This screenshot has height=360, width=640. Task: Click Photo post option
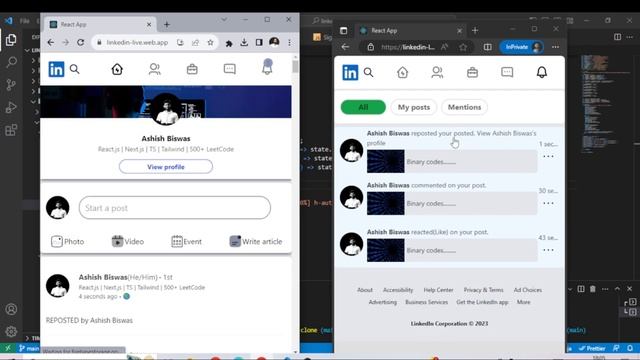click(68, 242)
